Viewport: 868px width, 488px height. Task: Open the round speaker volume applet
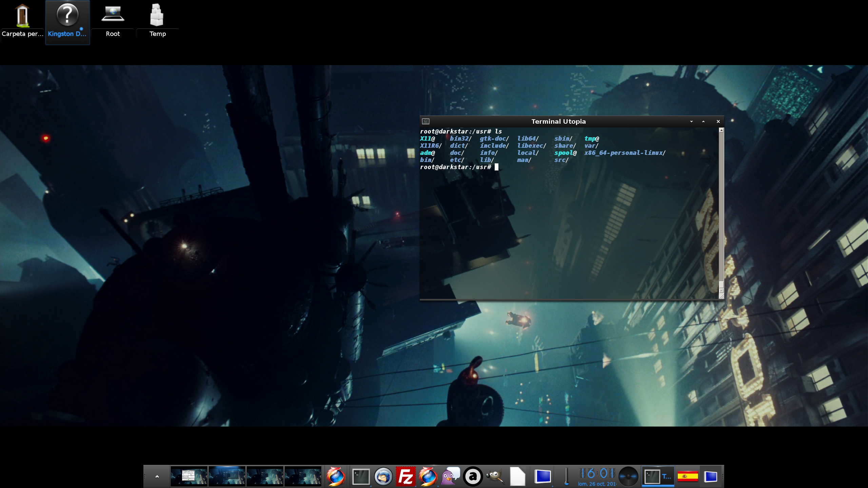point(629,476)
